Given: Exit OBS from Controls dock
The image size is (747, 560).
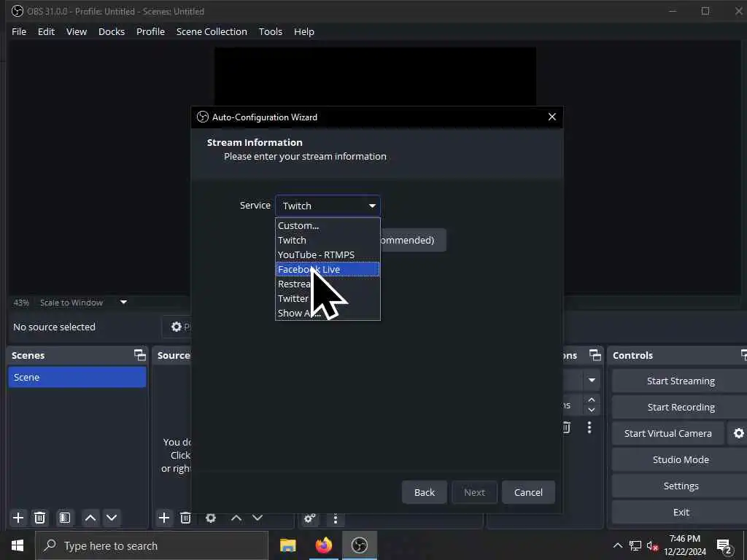Looking at the screenshot, I should 681,512.
